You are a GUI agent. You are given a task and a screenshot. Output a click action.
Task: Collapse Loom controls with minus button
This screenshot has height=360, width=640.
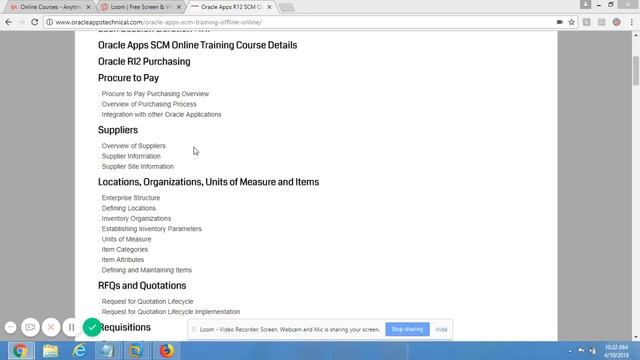pyautogui.click(x=11, y=327)
